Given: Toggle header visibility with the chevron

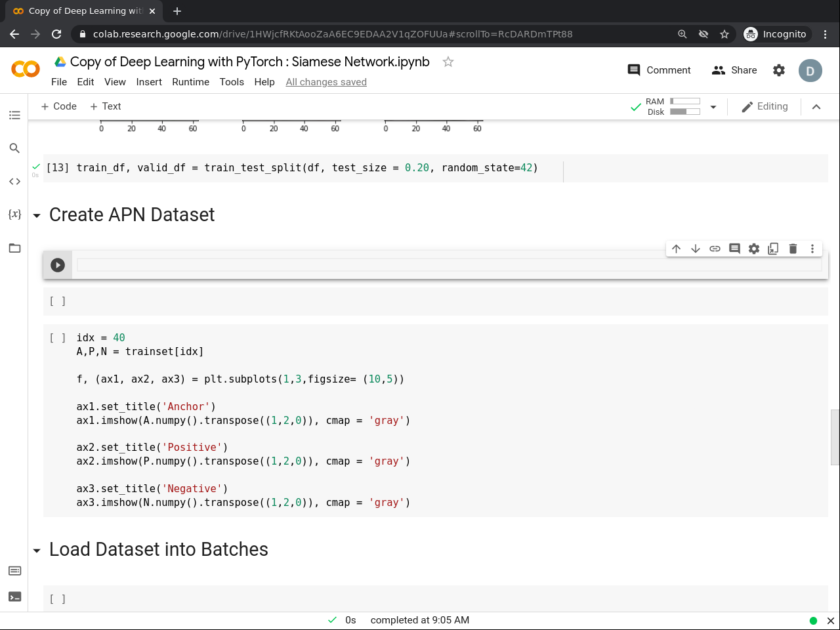Looking at the screenshot, I should pos(816,107).
